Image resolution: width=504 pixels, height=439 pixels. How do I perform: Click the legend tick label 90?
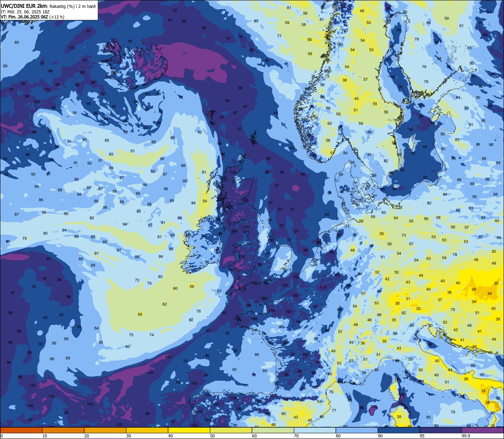[x=380, y=436]
